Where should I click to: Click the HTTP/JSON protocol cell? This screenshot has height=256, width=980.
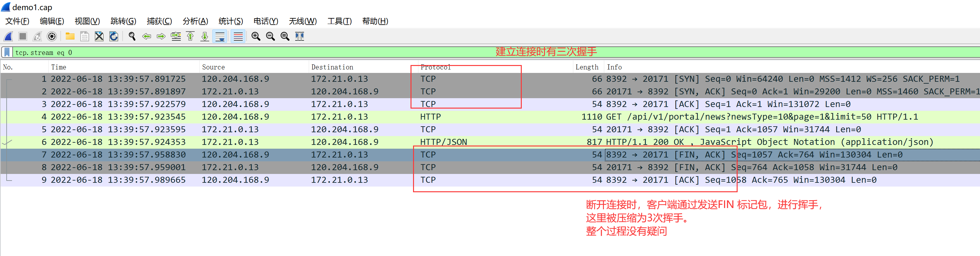[x=444, y=142]
